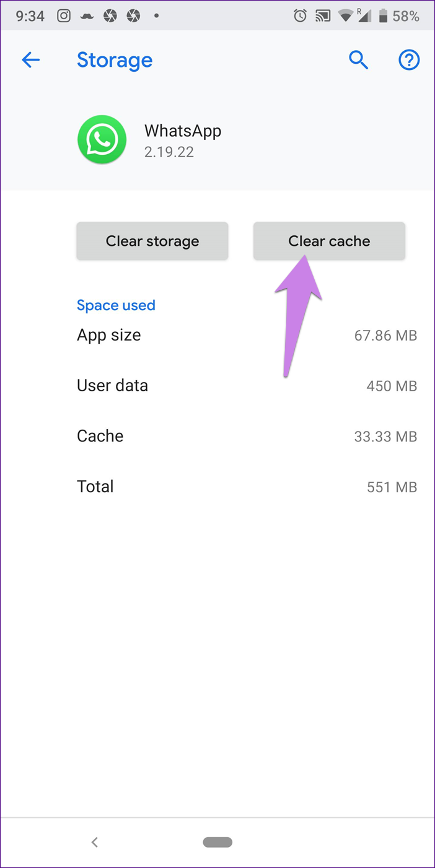Tap the cast status icon

click(322, 16)
